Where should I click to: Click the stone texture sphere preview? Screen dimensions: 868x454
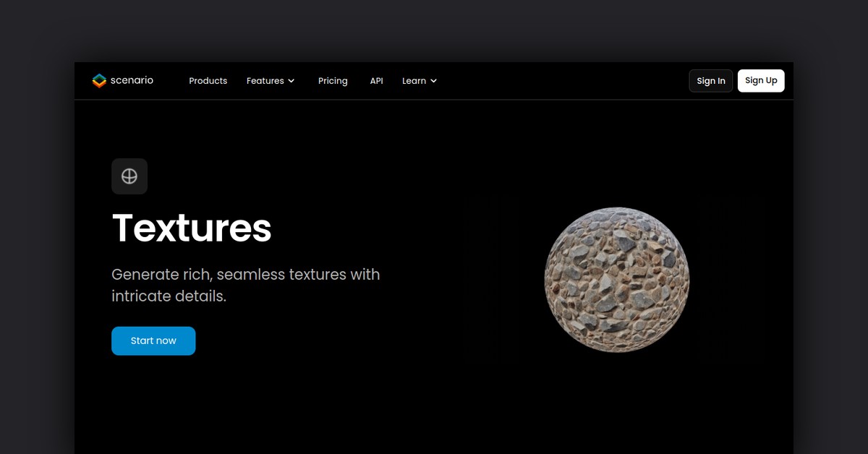point(618,280)
